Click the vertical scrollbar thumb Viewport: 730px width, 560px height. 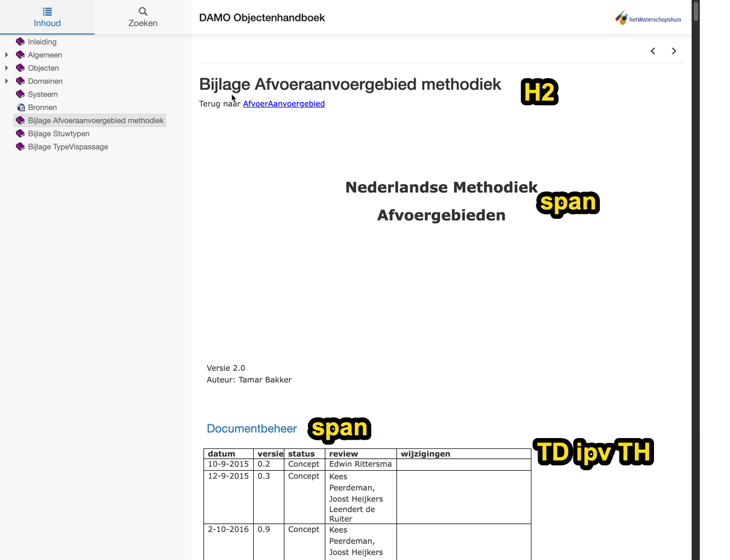point(696,11)
